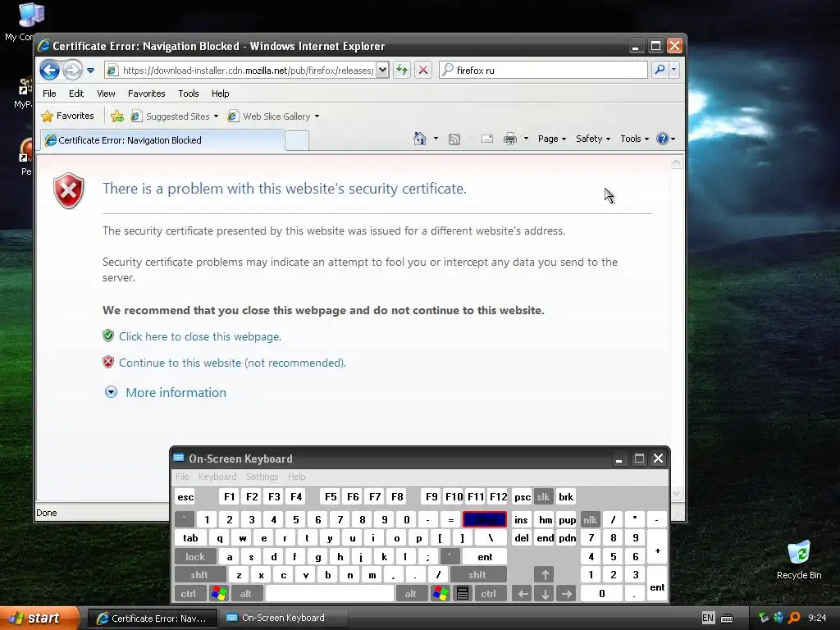Click the address bar URL field
The image size is (840, 630).
(240, 70)
